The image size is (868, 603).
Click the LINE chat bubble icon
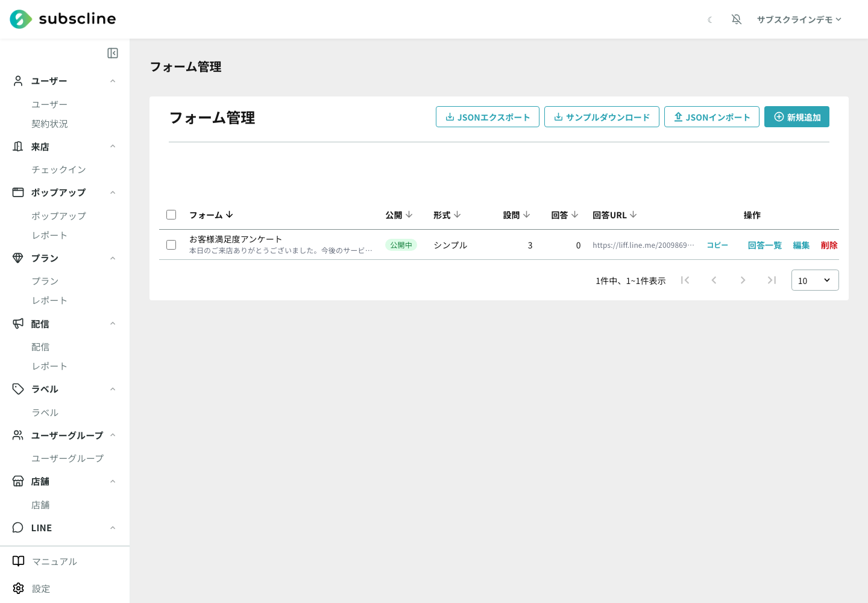pos(18,528)
